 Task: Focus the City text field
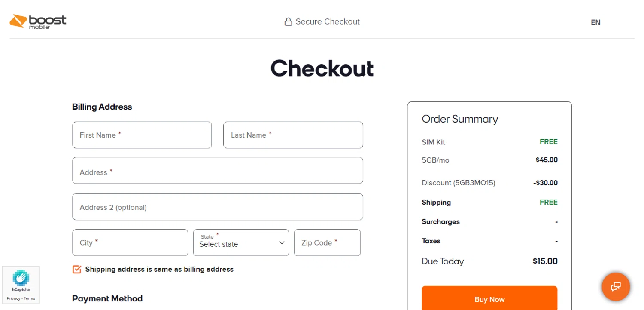pos(130,243)
